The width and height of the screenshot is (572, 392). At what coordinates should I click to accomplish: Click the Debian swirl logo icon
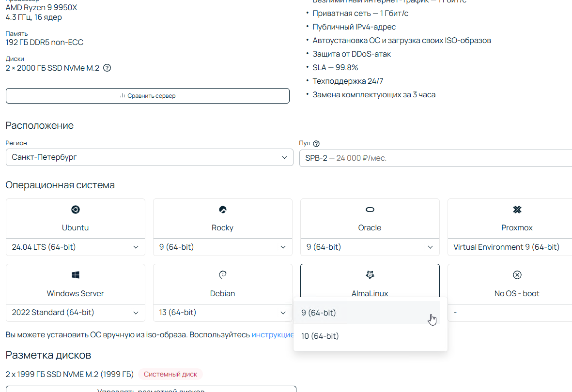coord(222,275)
